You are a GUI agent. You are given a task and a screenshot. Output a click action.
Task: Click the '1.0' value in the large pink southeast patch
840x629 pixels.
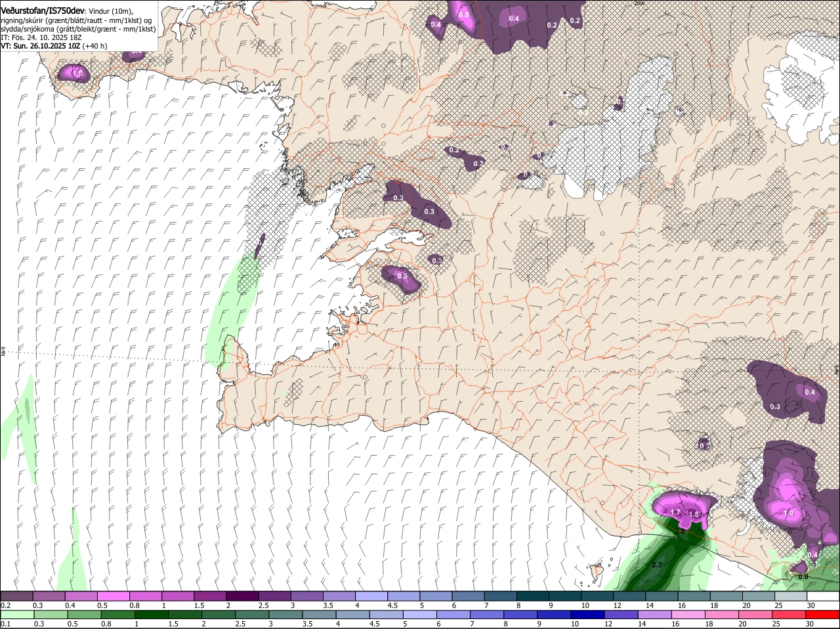coord(788,513)
